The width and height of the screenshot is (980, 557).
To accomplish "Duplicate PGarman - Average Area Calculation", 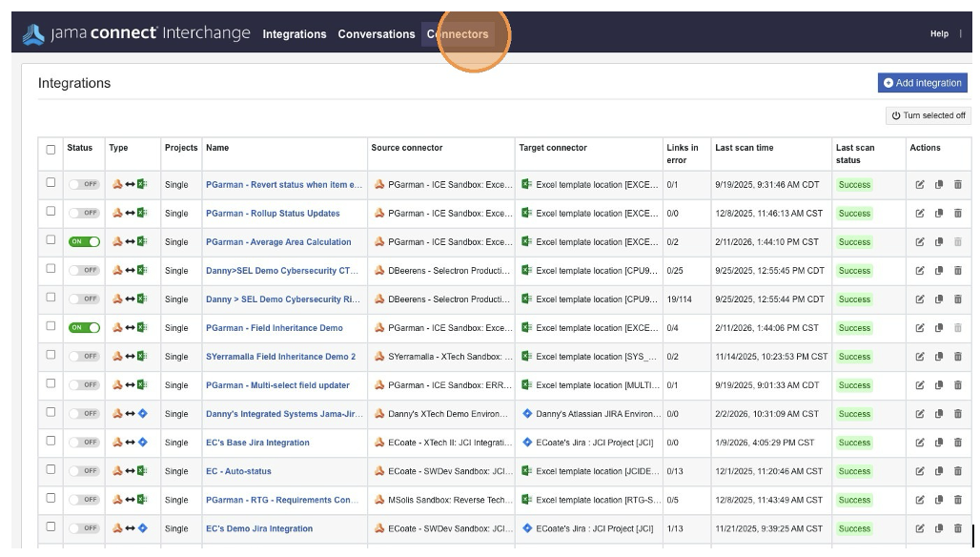I will coord(939,242).
